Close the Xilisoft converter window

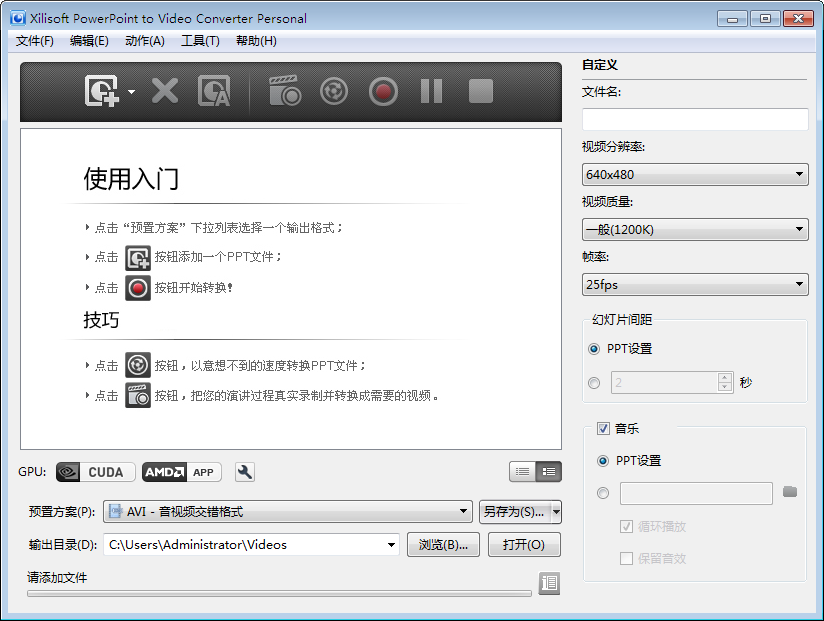798,19
